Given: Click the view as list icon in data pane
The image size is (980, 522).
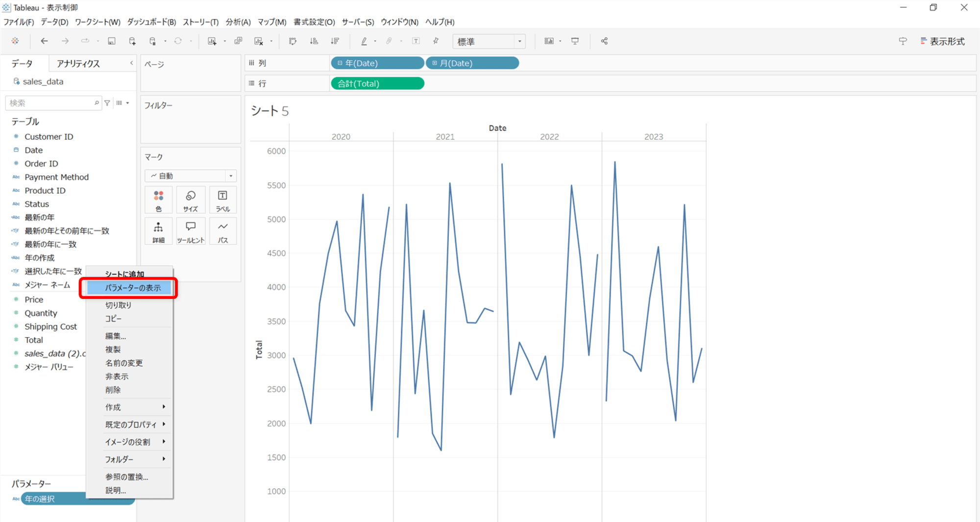Looking at the screenshot, I should [119, 103].
